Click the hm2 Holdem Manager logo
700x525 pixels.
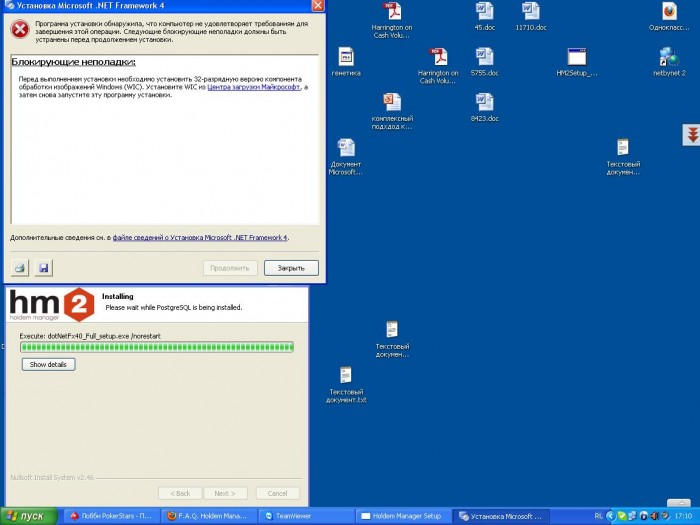pyautogui.click(x=52, y=304)
